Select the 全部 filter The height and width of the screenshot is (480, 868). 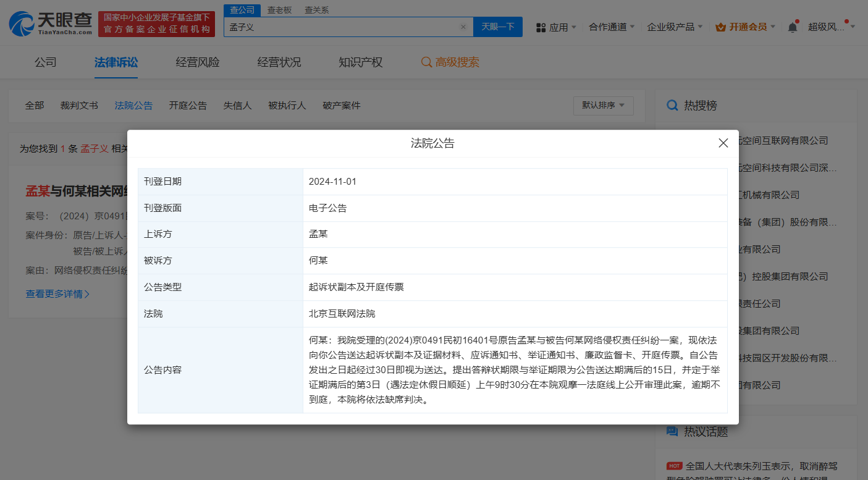[x=35, y=106]
